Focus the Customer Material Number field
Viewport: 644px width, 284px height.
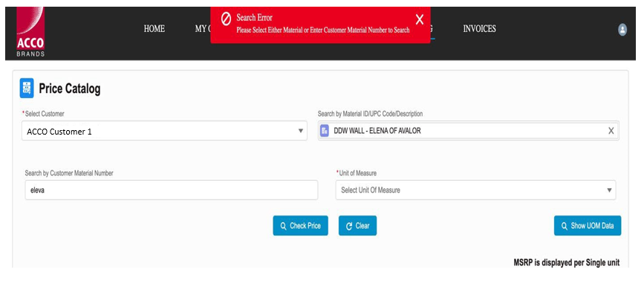click(172, 190)
